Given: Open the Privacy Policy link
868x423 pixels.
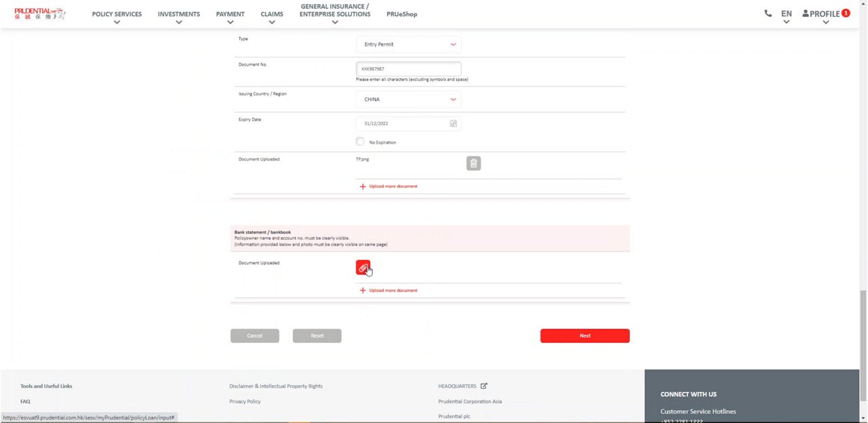Looking at the screenshot, I should (x=245, y=401).
